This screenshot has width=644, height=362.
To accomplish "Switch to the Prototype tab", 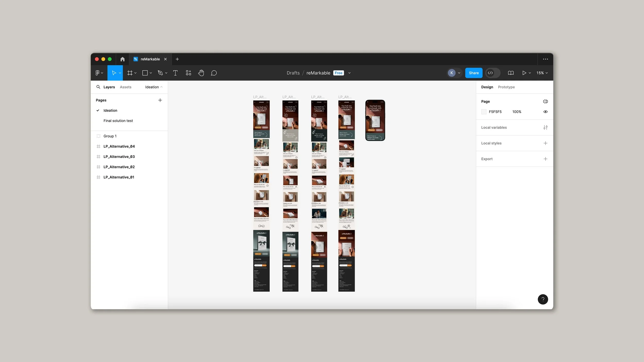I will pos(506,87).
